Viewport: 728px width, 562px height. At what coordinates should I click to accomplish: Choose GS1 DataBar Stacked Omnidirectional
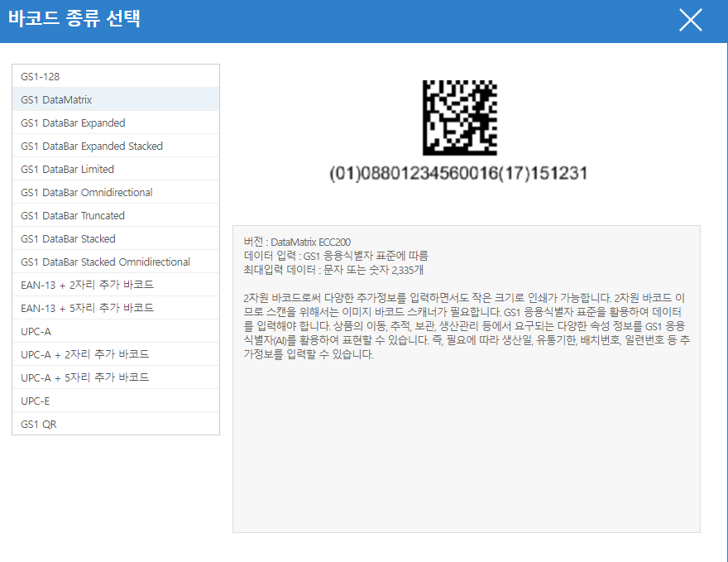pos(116,262)
